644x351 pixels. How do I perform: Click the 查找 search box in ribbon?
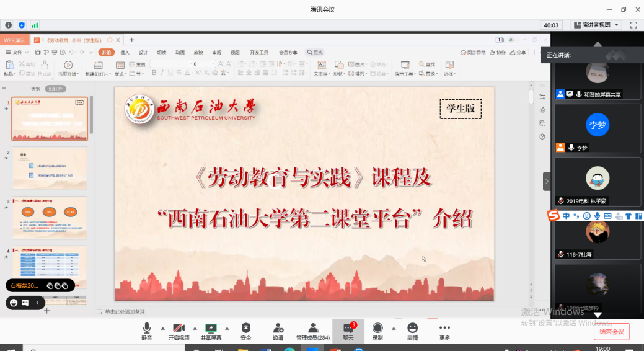coord(315,52)
